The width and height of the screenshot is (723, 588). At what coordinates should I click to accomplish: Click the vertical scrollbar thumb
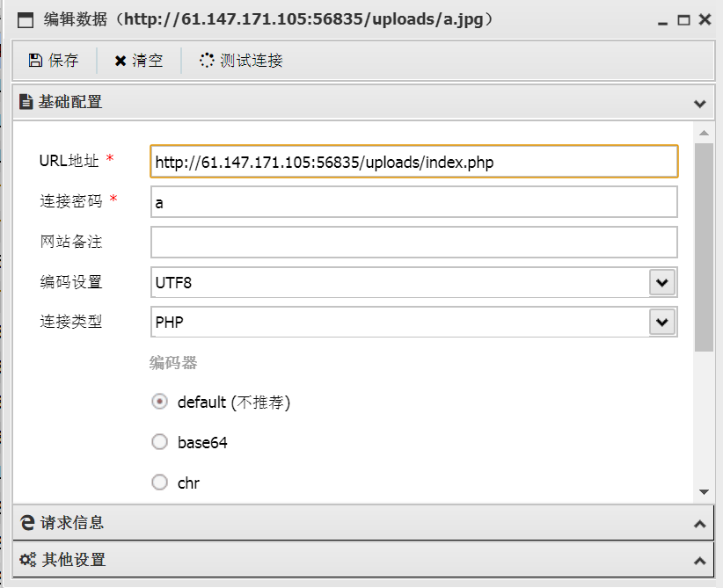(x=704, y=247)
